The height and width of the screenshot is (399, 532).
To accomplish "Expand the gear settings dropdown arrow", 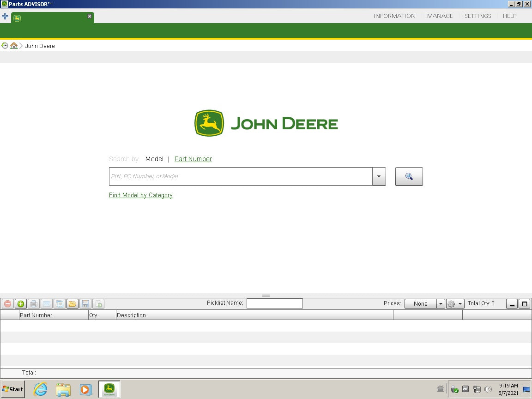I will (460, 304).
